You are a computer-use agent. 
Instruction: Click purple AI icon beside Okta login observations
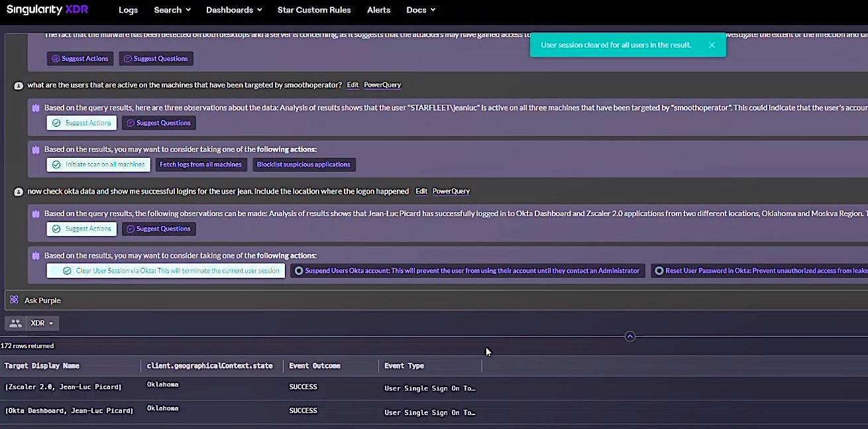[36, 214]
